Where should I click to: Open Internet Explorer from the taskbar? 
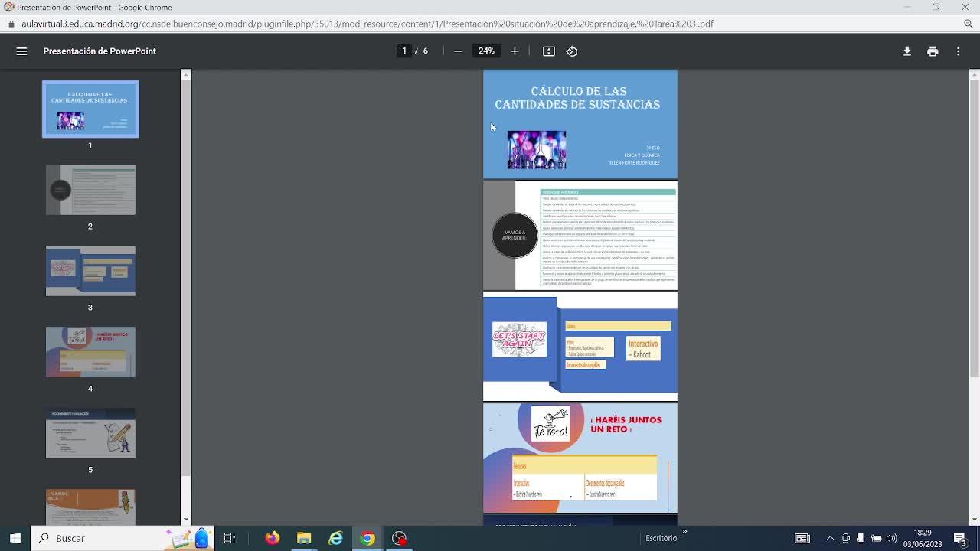pos(335,538)
